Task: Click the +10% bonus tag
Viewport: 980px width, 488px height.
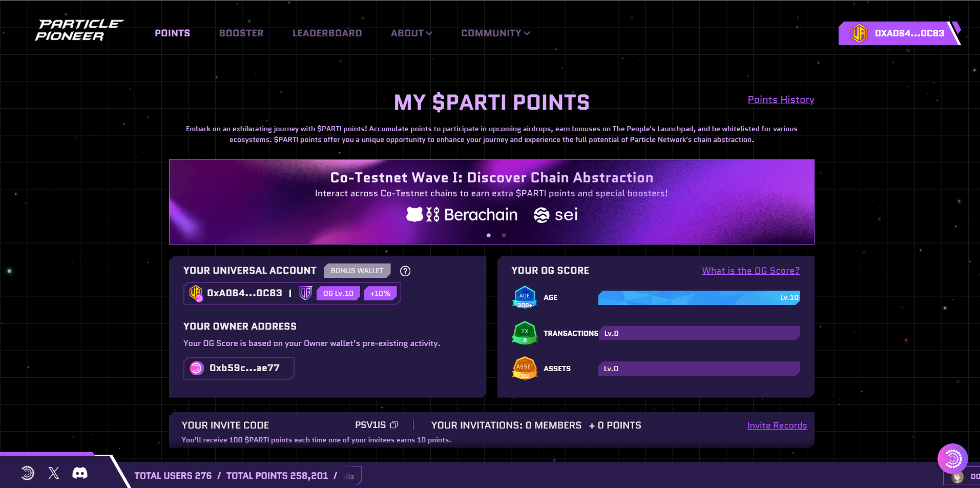Action: (x=380, y=293)
